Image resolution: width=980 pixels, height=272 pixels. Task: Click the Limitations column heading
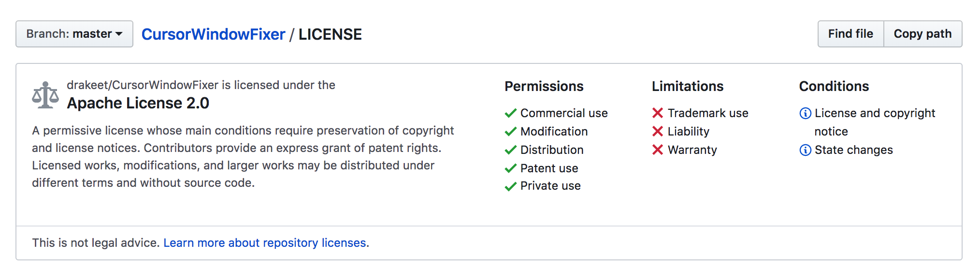[x=688, y=86]
